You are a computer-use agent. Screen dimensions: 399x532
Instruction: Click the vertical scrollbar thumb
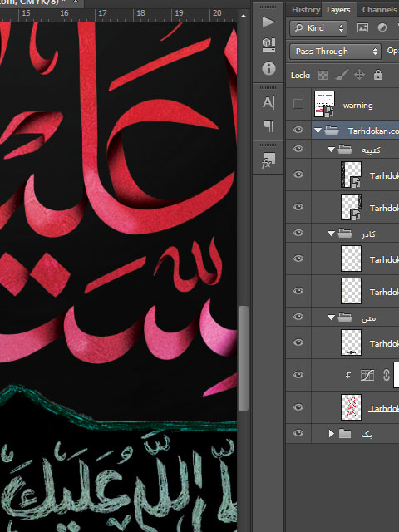point(243,358)
